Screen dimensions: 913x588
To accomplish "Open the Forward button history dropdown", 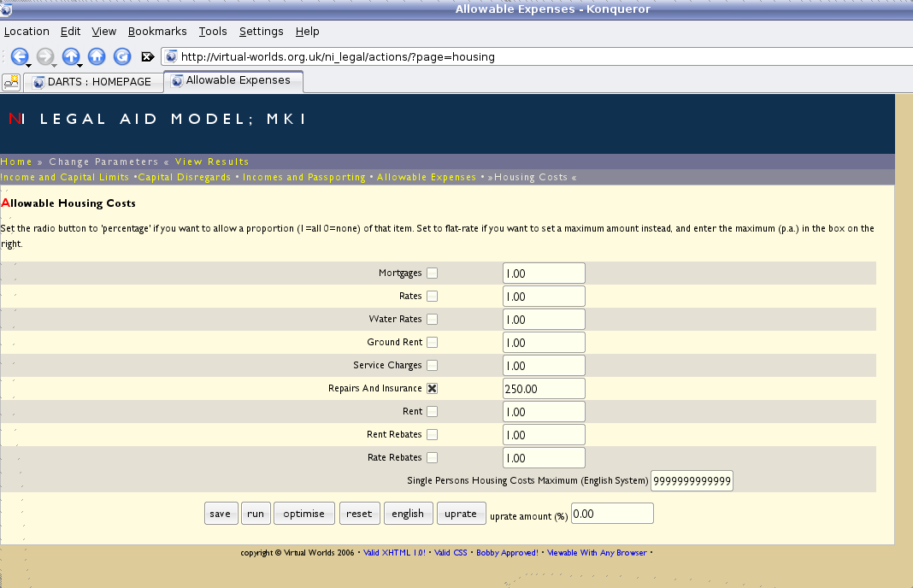I will click(x=53, y=64).
